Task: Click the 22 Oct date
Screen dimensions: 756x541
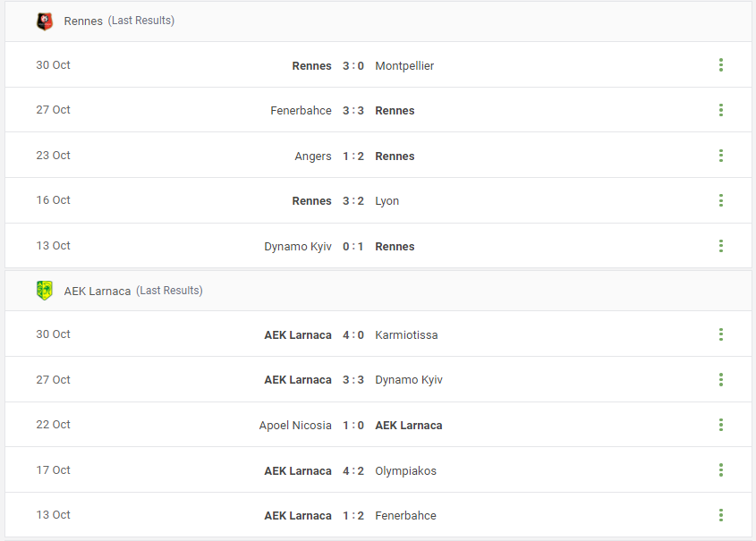Action: 53,425
